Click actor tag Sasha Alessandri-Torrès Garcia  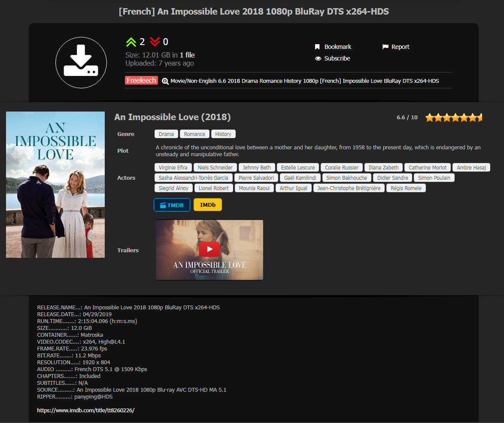194,178
